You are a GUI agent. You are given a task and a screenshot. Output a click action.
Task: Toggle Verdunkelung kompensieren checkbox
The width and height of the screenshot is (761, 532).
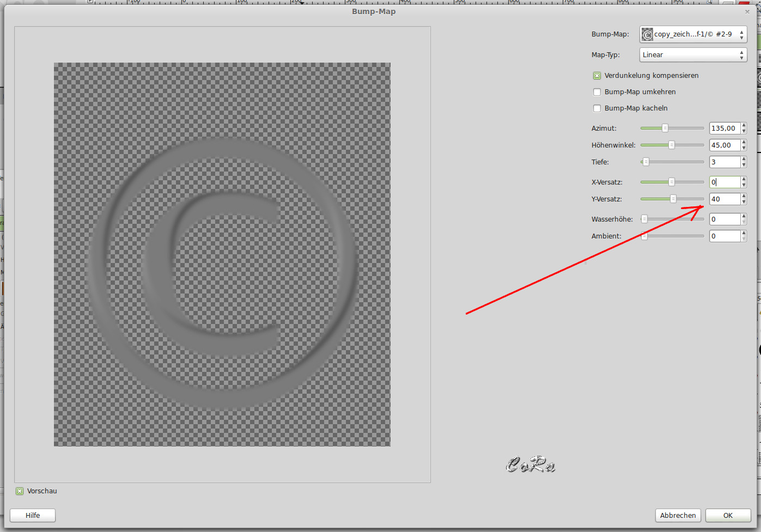point(597,76)
